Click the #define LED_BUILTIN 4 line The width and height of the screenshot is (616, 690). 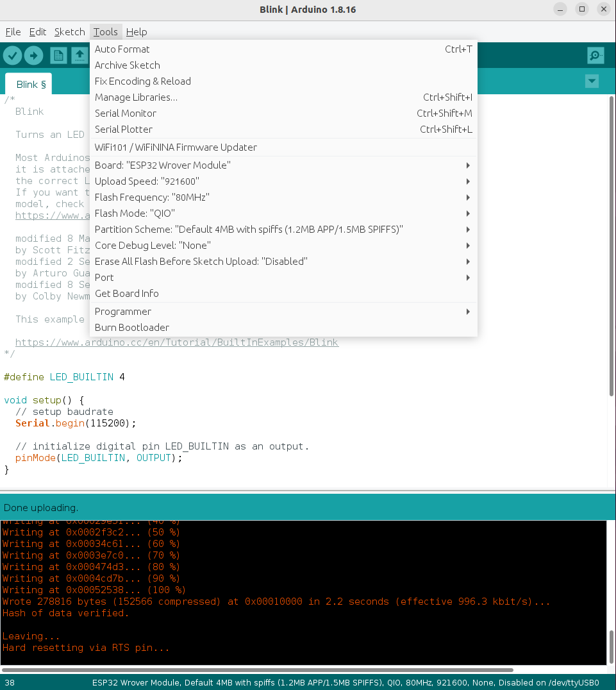(64, 377)
